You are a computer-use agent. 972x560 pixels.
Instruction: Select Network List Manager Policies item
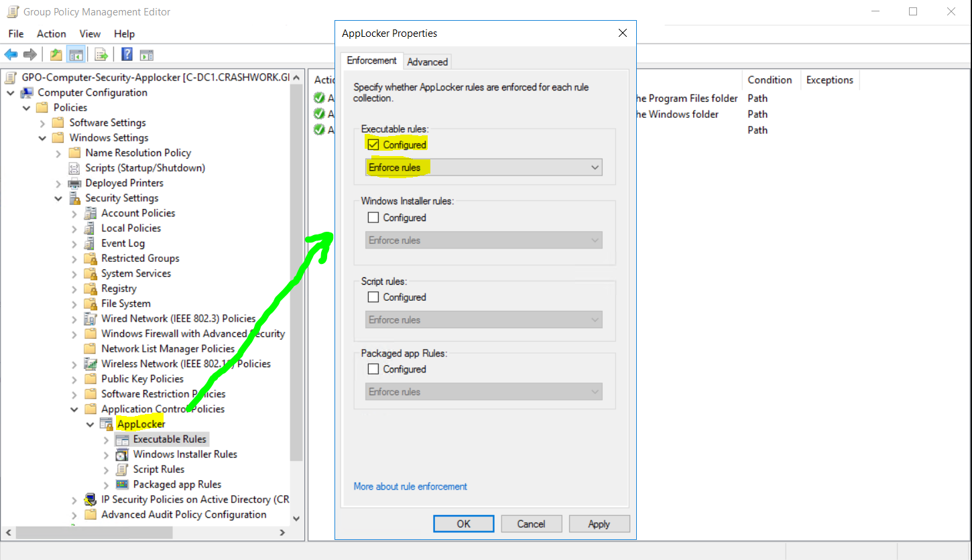click(x=168, y=349)
